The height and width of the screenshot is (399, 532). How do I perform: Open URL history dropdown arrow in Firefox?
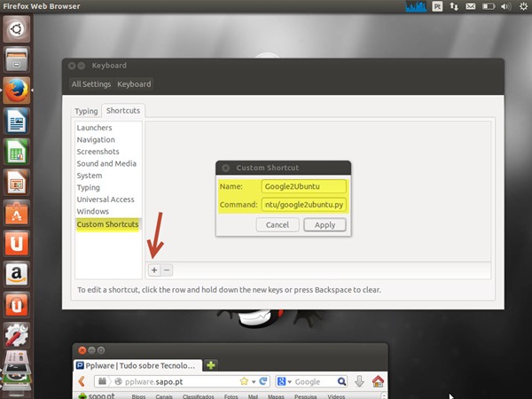254,382
